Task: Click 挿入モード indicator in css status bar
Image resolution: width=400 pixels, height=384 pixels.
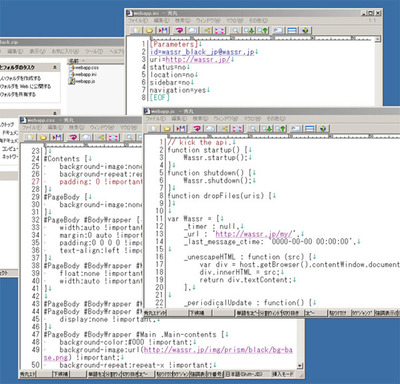Action: (283, 374)
